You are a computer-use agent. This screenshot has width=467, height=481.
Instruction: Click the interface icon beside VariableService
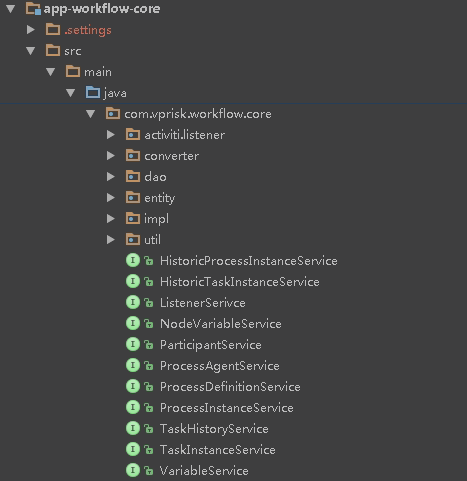[133, 470]
